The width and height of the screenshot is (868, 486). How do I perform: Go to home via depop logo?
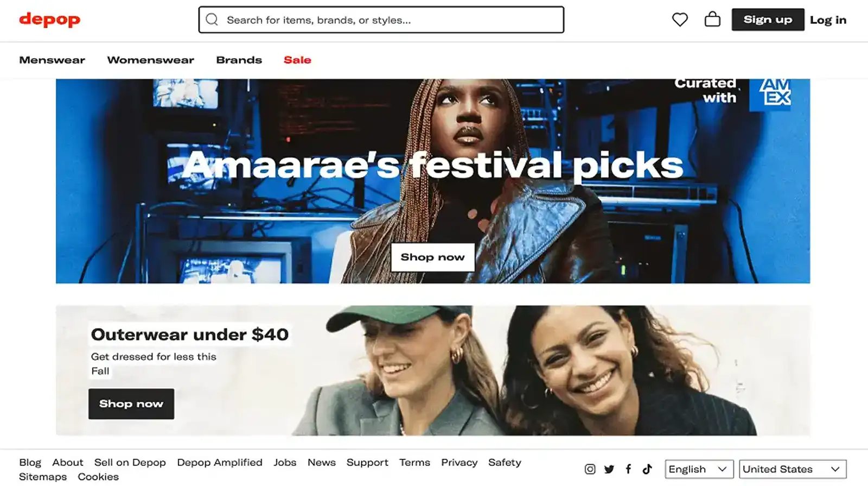pos(49,20)
